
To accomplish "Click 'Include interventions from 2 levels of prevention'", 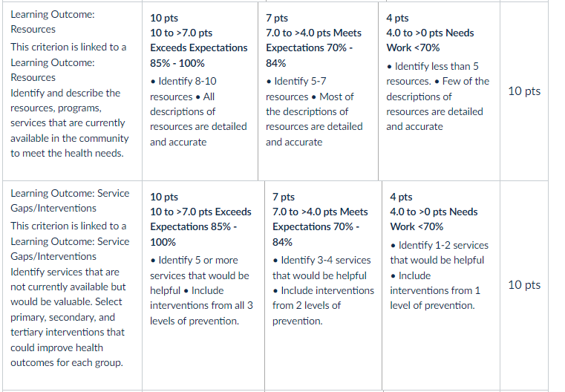I will coord(323,306).
